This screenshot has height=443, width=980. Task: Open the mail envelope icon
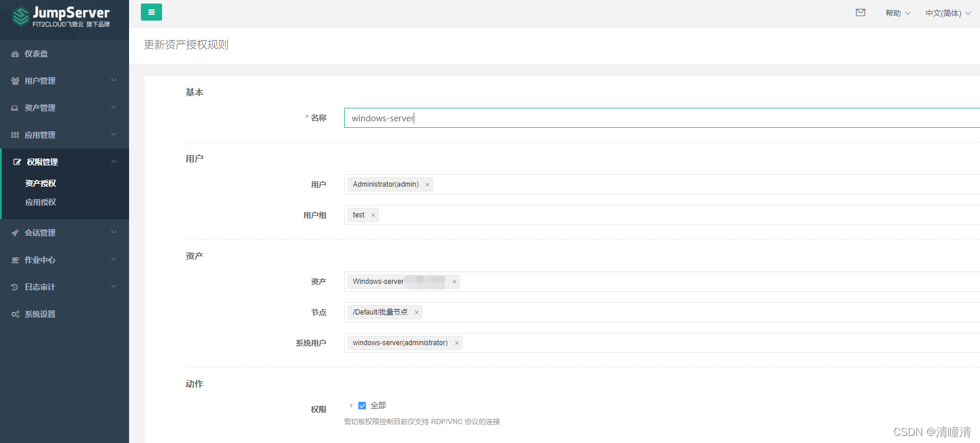coord(860,12)
